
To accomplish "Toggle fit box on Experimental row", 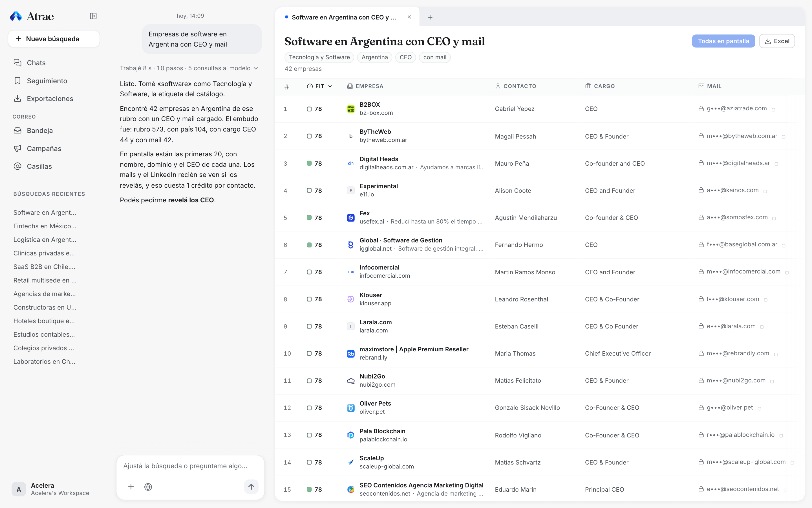I will [309, 190].
